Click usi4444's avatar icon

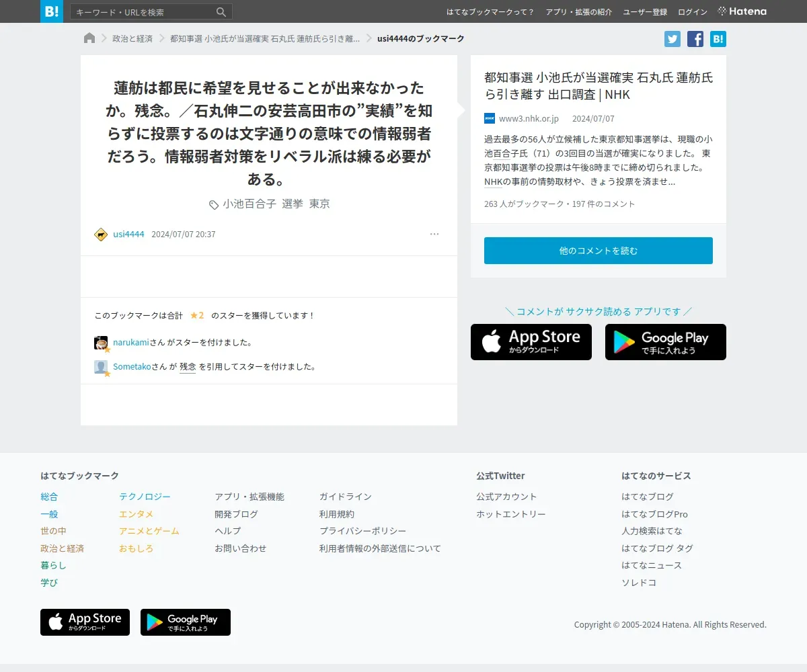click(x=101, y=235)
